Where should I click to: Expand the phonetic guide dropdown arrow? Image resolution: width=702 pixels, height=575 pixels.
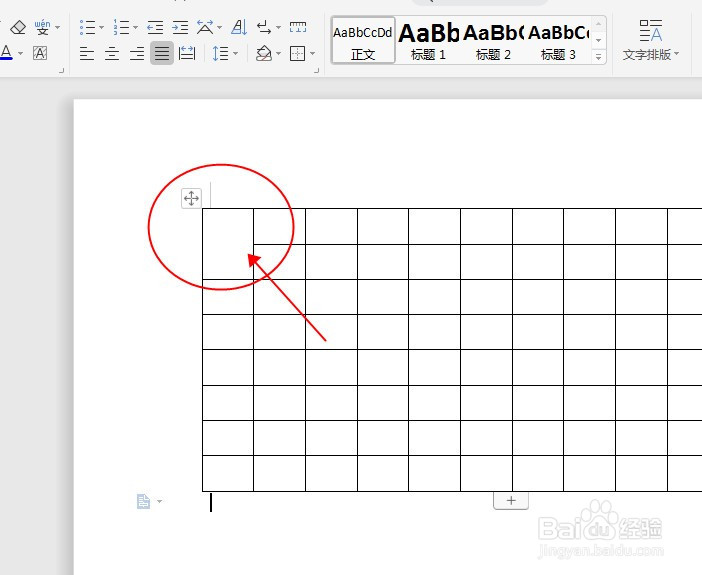point(58,27)
